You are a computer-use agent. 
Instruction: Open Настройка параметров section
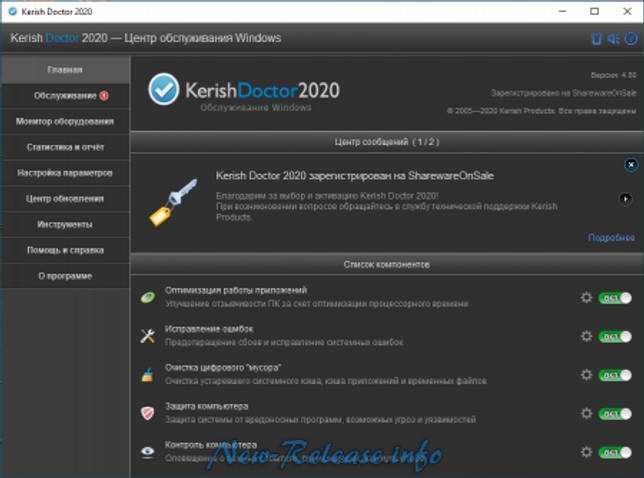coord(65,173)
